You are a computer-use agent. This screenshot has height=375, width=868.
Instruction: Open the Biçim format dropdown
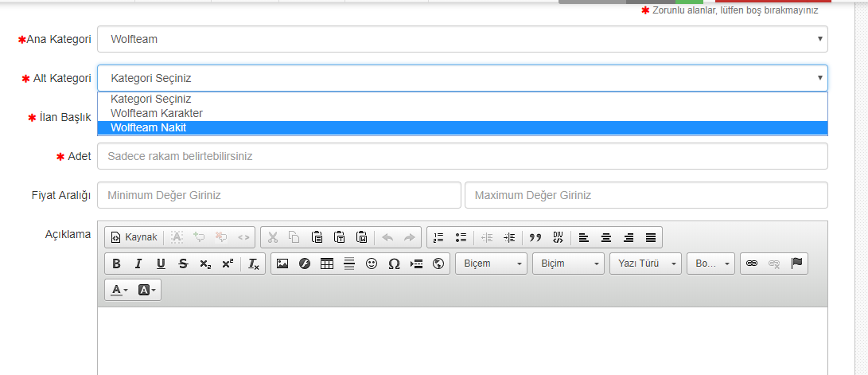[569, 264]
